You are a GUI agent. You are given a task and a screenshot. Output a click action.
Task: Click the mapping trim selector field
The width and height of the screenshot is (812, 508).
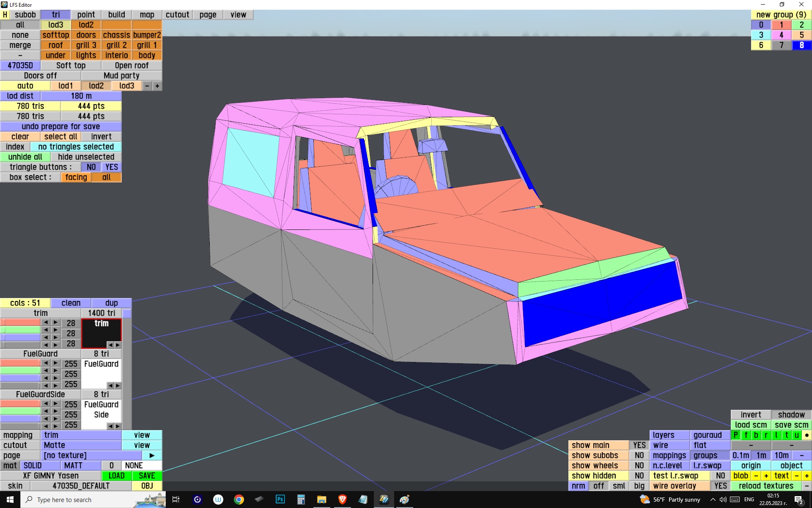pyautogui.click(x=81, y=435)
